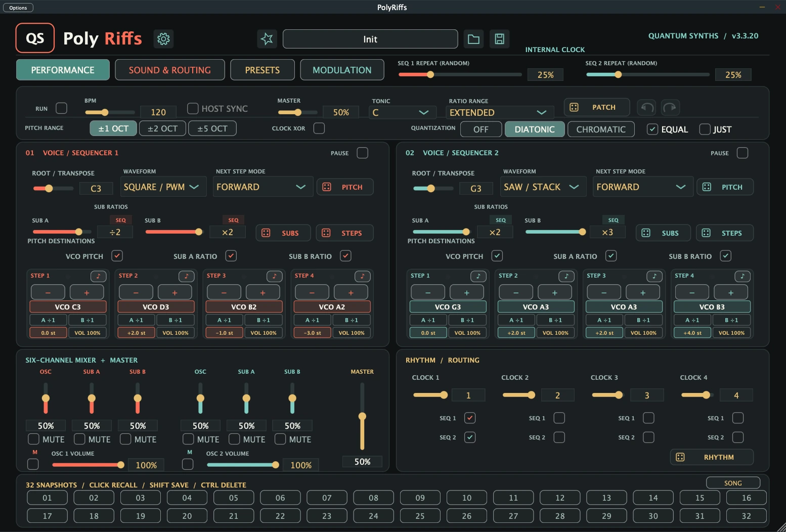The height and width of the screenshot is (532, 786).
Task: Recall snapshot 25
Action: click(420, 516)
